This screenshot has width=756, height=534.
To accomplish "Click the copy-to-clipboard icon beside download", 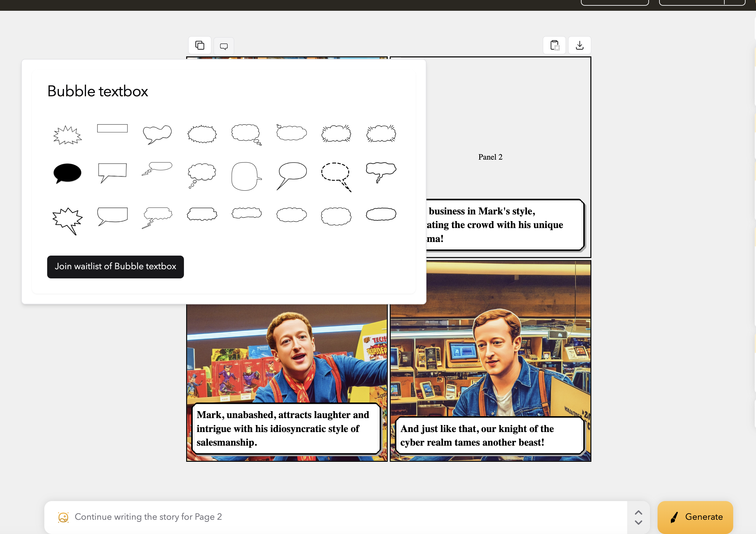I will coord(554,45).
